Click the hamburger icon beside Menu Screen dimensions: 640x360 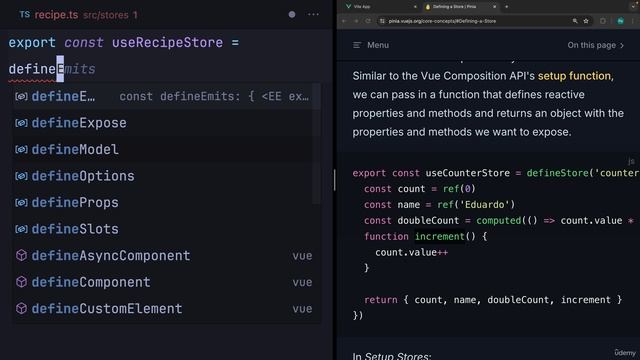coord(357,45)
